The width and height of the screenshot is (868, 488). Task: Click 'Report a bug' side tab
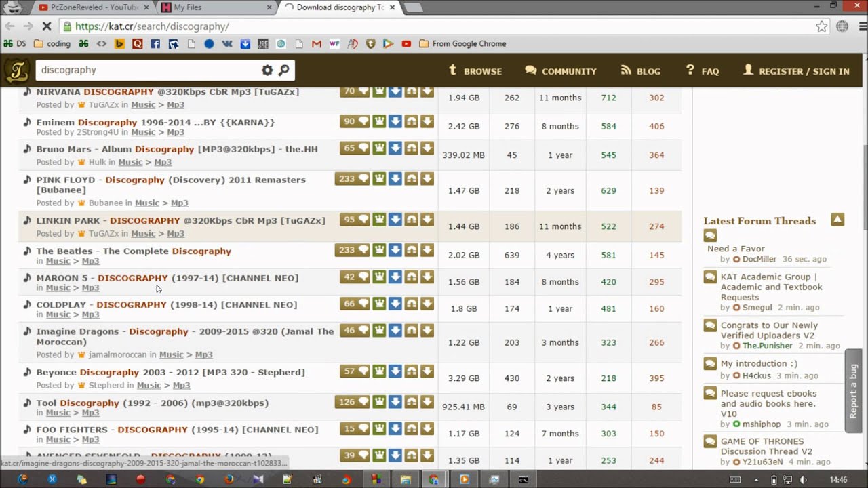coord(853,391)
